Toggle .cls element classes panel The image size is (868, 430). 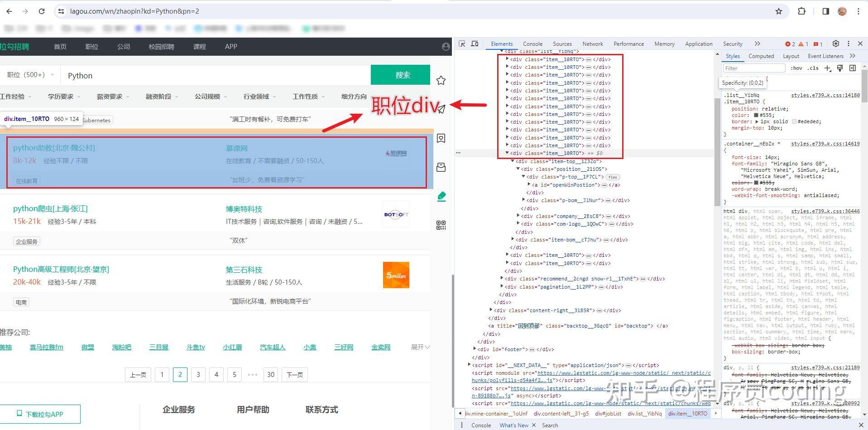[813, 68]
